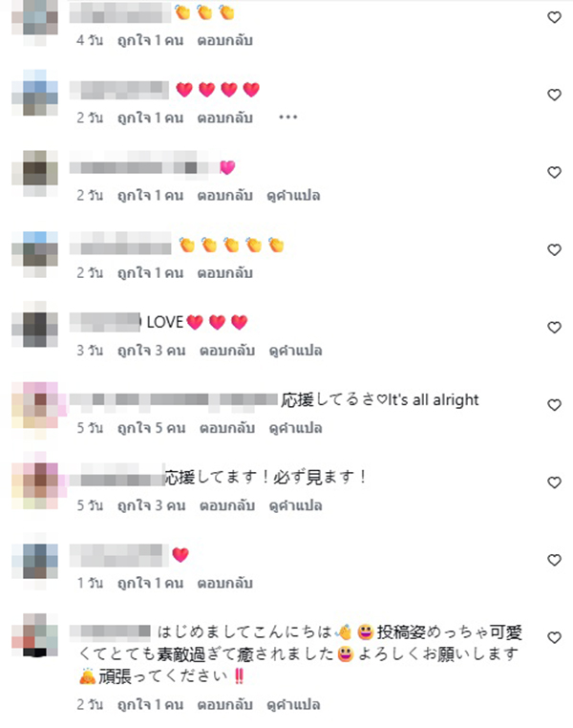Open avatar of the LOVE hearts commenter
Viewport: 573px width, 728px height.
point(34,324)
